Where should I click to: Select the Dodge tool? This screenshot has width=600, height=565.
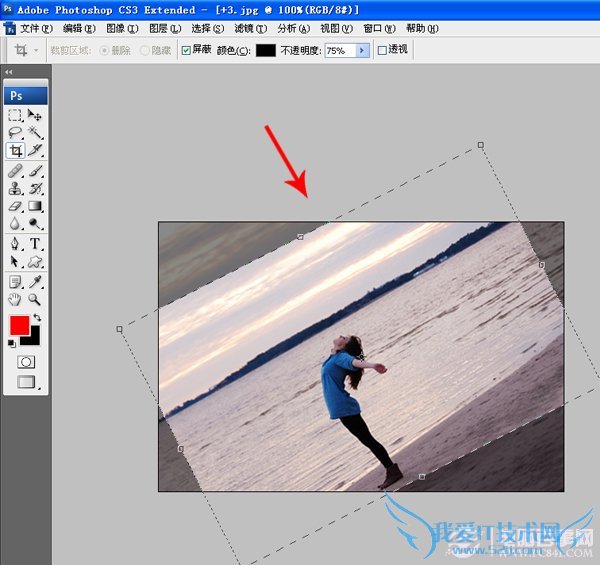pos(35,223)
